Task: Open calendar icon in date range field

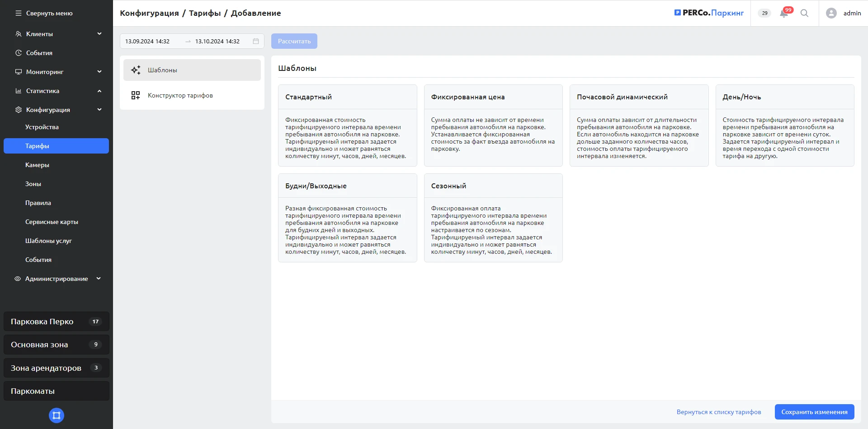Action: (x=256, y=41)
